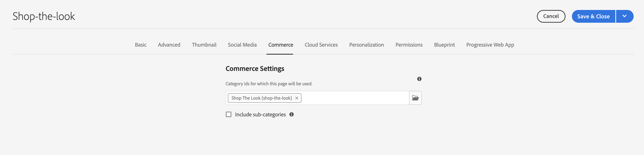Show the Blueprint tab
The width and height of the screenshot is (644, 155).
[444, 45]
